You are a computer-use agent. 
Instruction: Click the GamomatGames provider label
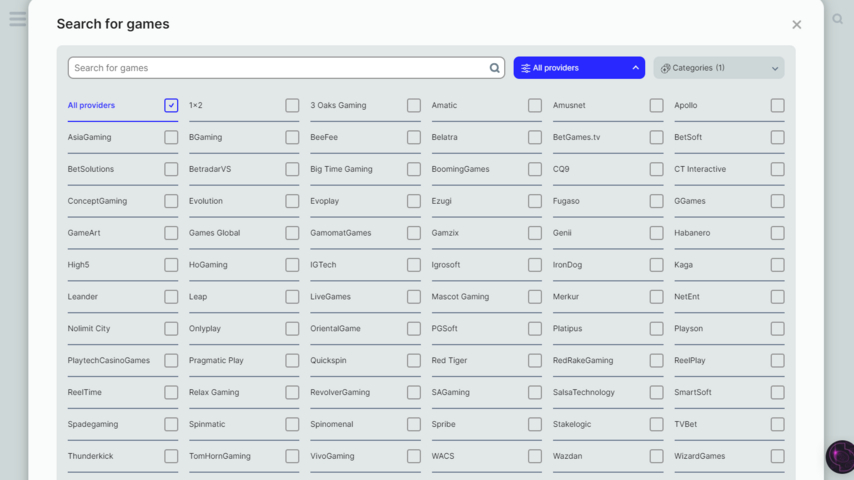[340, 233]
